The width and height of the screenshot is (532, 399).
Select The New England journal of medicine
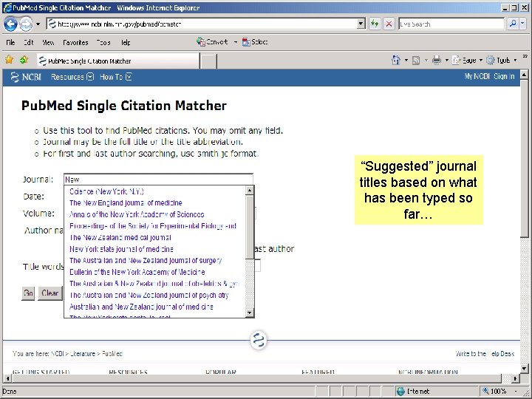coord(126,203)
